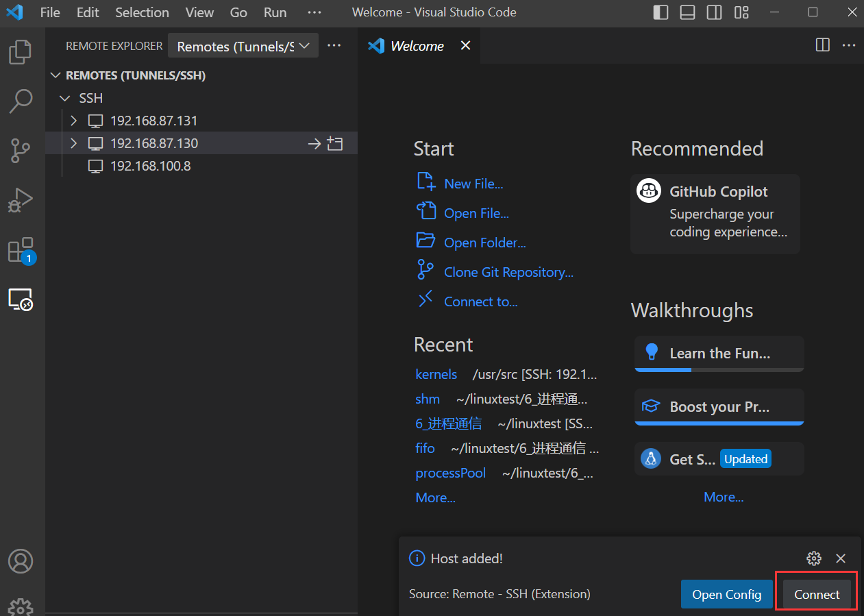This screenshot has height=616, width=864.
Task: Open the Run menu
Action: (275, 12)
